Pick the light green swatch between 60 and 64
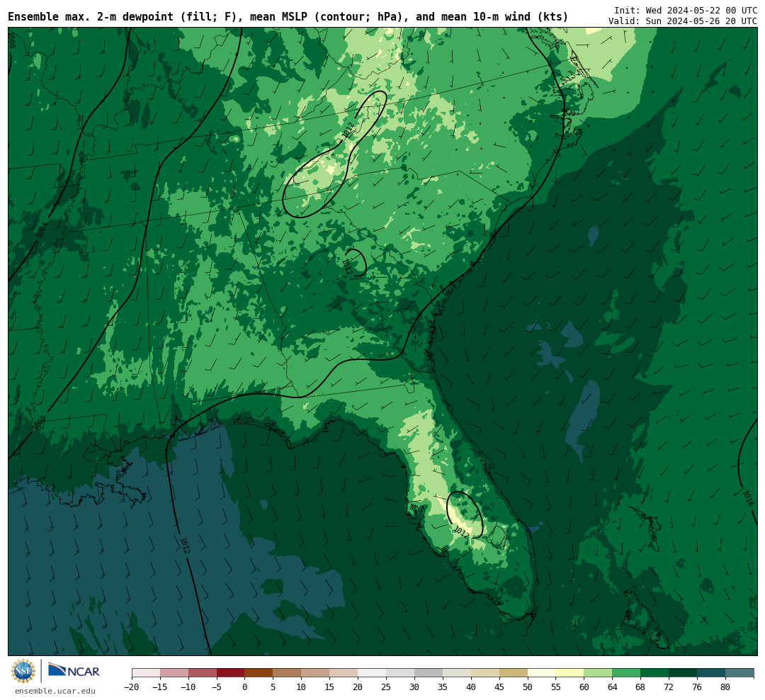Screen dimensions: 765x700 tap(599, 672)
